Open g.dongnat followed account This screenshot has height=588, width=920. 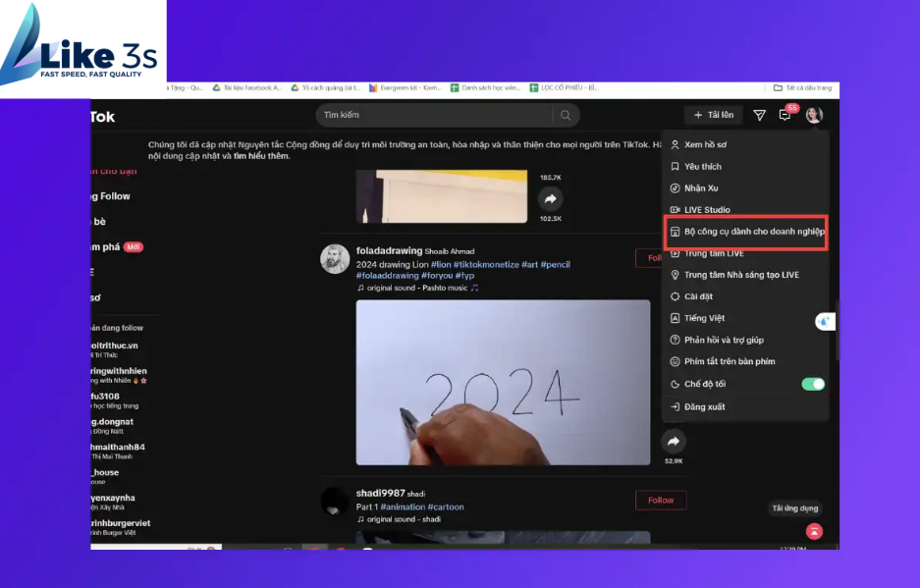pos(113,425)
